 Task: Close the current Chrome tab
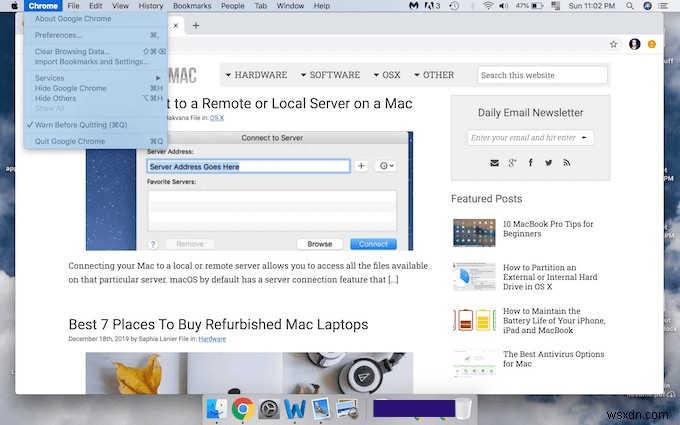[x=176, y=26]
